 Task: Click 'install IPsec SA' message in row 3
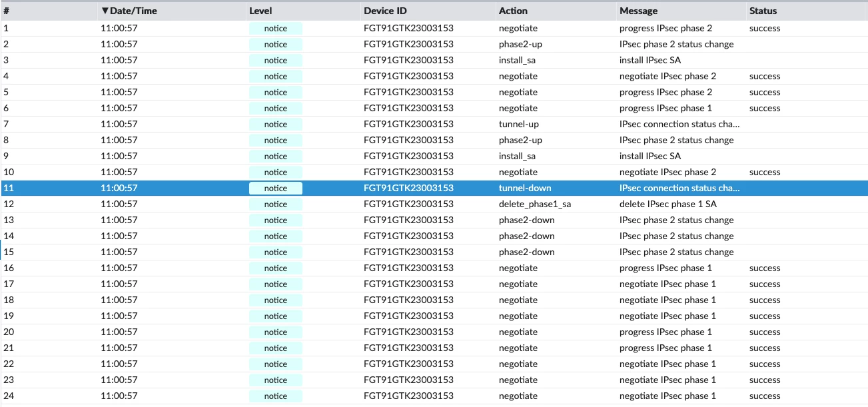coord(650,60)
